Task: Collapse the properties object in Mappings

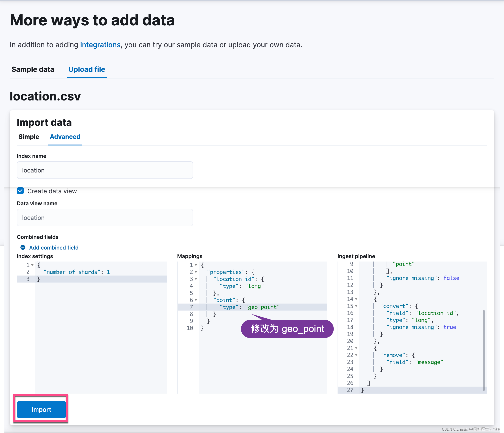Action: tap(196, 272)
